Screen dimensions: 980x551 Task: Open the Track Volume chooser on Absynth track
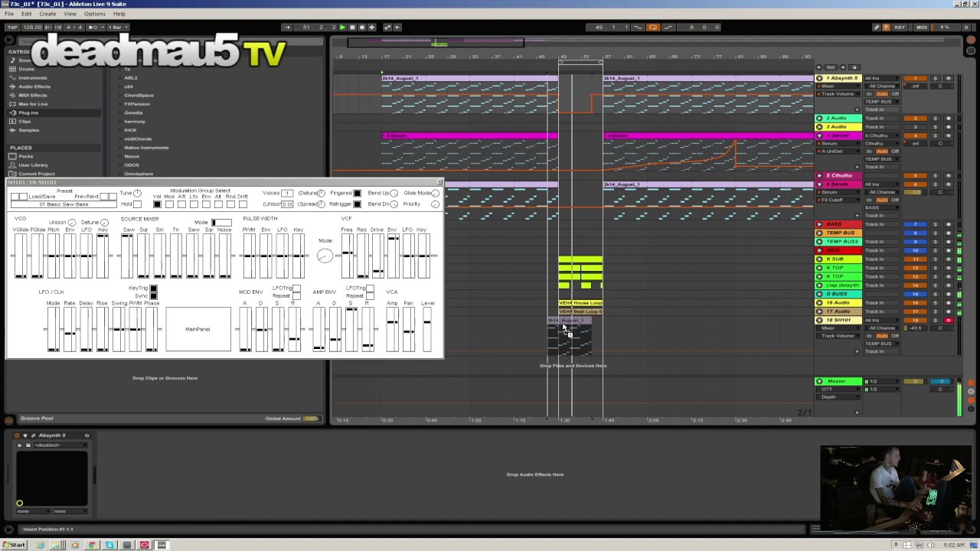point(839,94)
